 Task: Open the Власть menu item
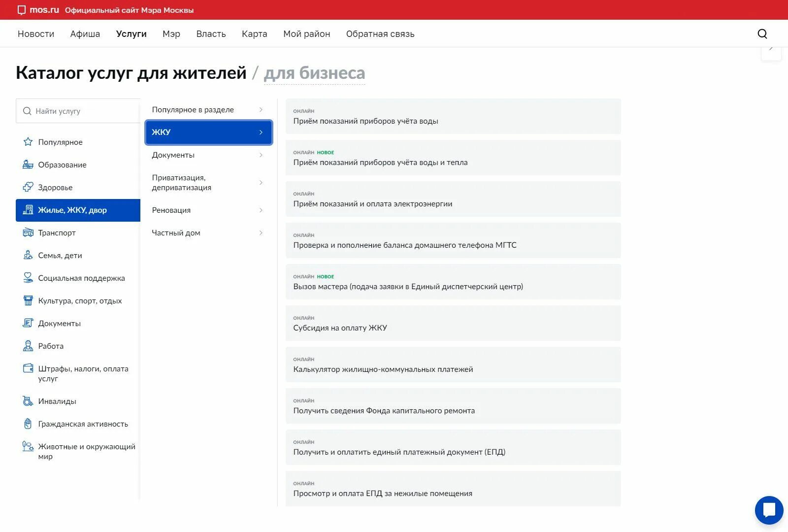click(211, 33)
